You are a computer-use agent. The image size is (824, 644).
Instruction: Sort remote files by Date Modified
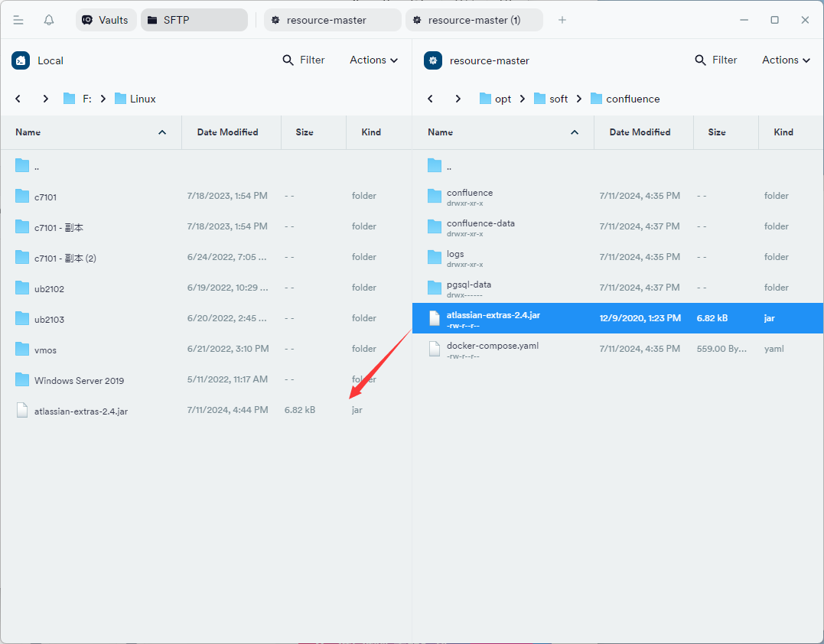pyautogui.click(x=643, y=132)
